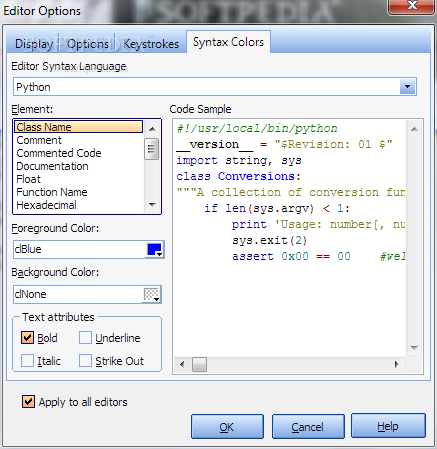Enable the Strike Out checkbox
The height and width of the screenshot is (449, 437).
pyautogui.click(x=85, y=361)
